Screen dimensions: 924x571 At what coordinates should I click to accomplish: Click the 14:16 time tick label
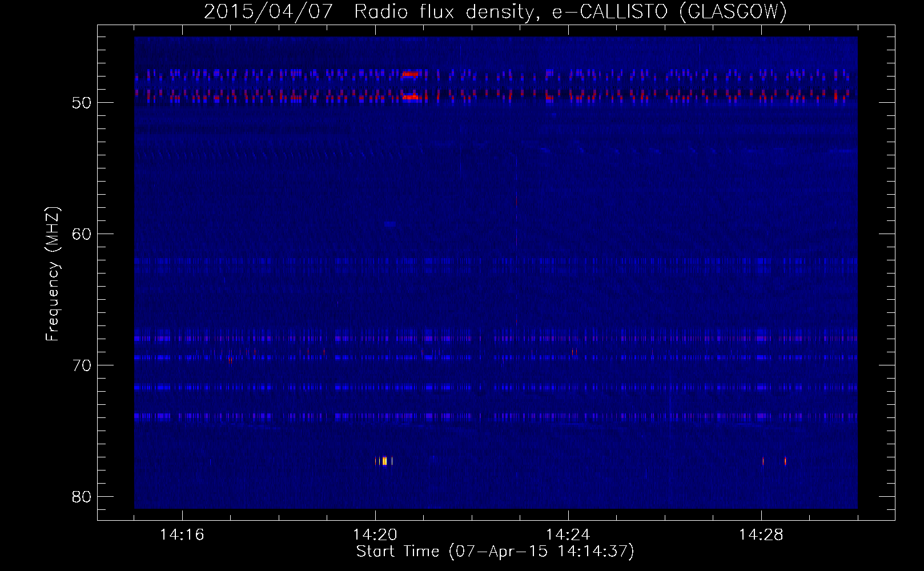pyautogui.click(x=182, y=534)
